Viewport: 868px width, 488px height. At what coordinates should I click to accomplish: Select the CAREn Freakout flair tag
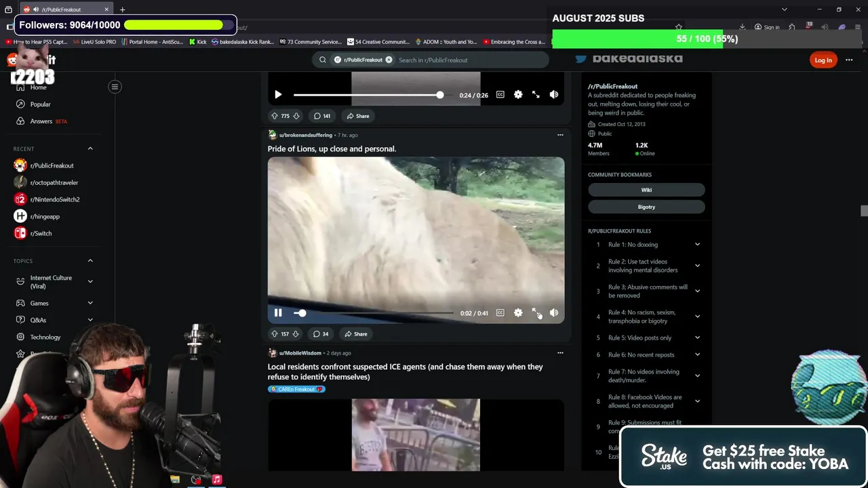296,389
